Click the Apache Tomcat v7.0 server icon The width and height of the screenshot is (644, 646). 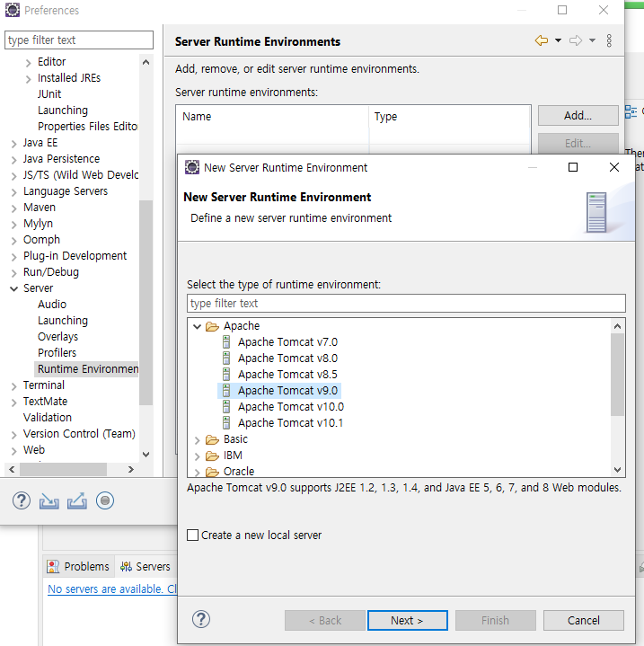(226, 342)
